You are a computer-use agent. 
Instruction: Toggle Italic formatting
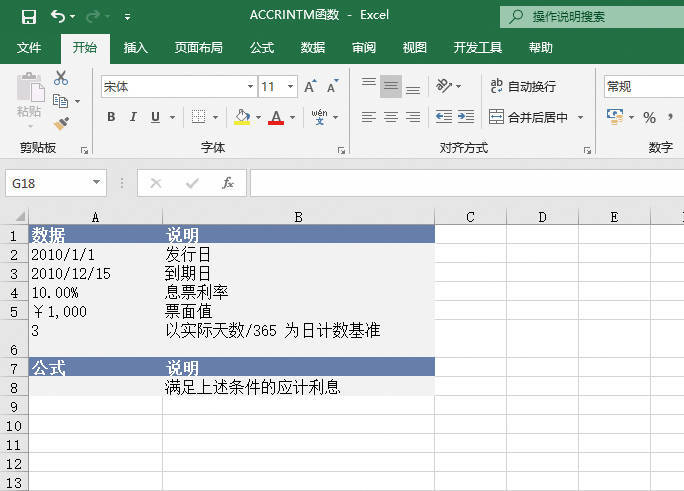pos(134,117)
